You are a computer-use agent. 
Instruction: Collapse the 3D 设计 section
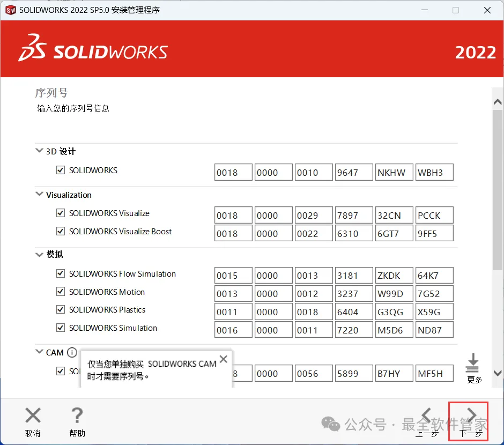39,150
